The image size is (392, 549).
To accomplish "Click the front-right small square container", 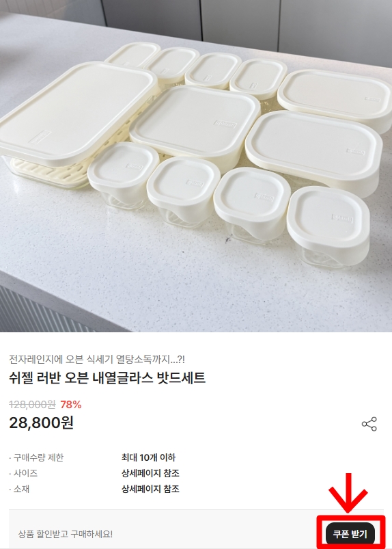I will [x=328, y=226].
